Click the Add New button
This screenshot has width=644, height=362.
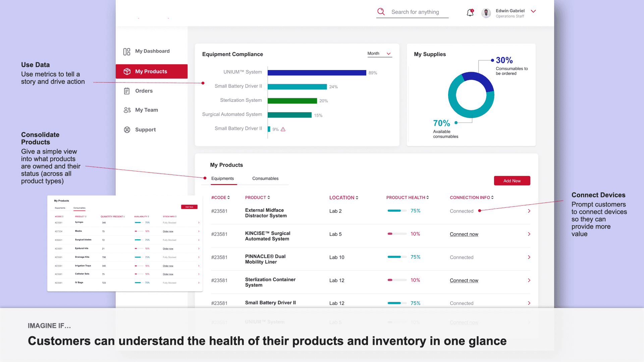point(512,181)
